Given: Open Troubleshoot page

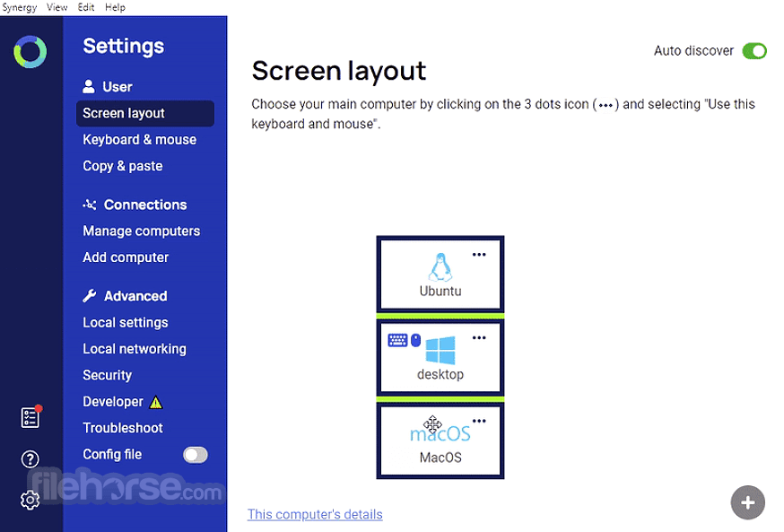Looking at the screenshot, I should pos(123,428).
